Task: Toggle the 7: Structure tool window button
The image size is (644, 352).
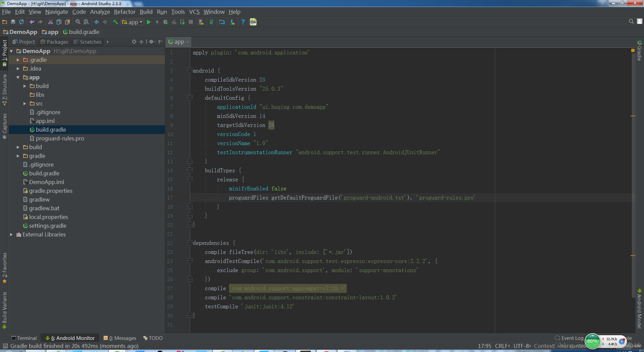Action: [x=4, y=90]
